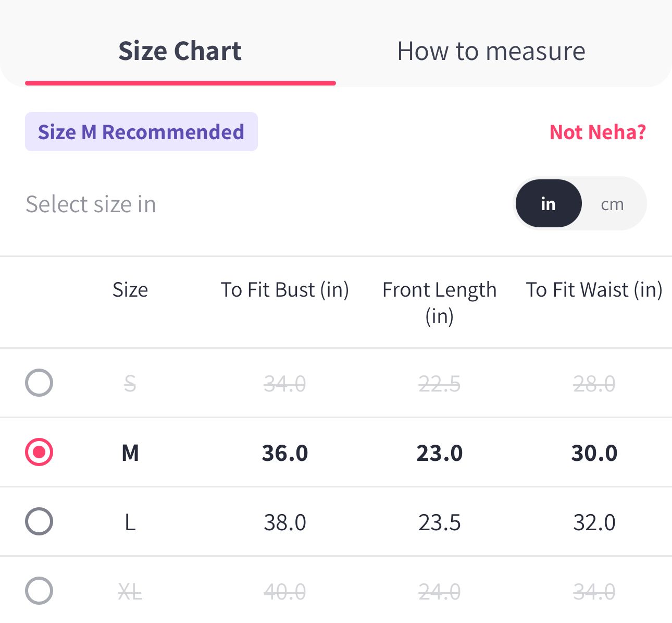Viewport: 672px width, 623px height.
Task: Select the size XL radio button
Action: pyautogui.click(x=39, y=591)
